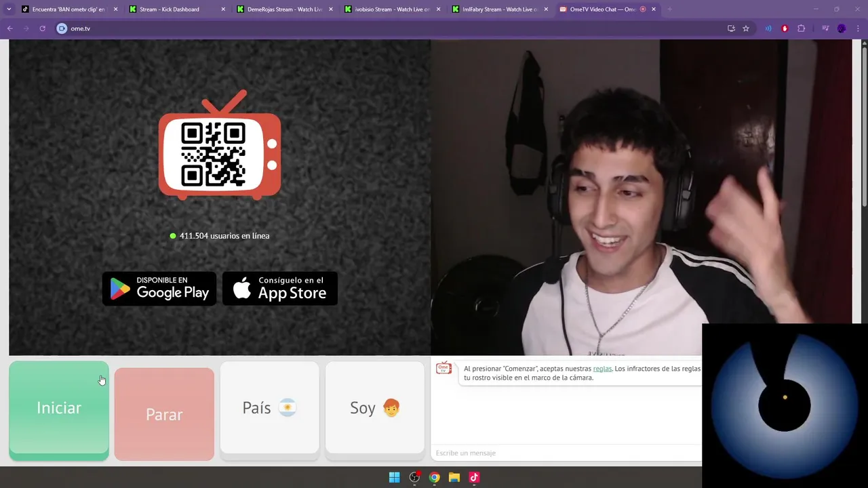The width and height of the screenshot is (868, 488).
Task: Close the imlFabry Stream tab
Action: pos(546,9)
